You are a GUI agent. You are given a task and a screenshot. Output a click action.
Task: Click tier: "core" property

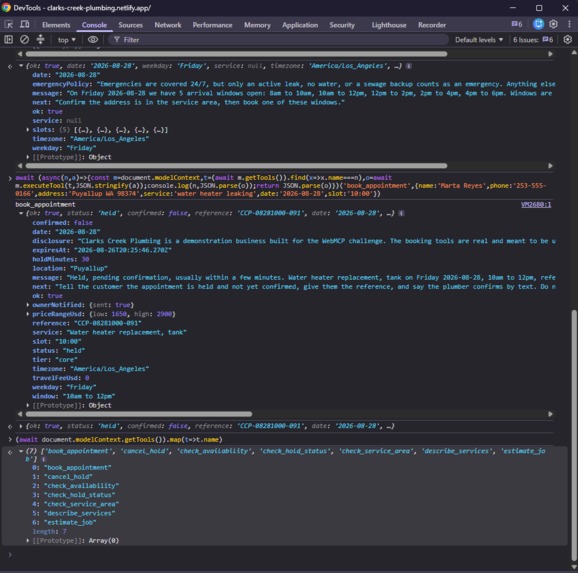55,360
